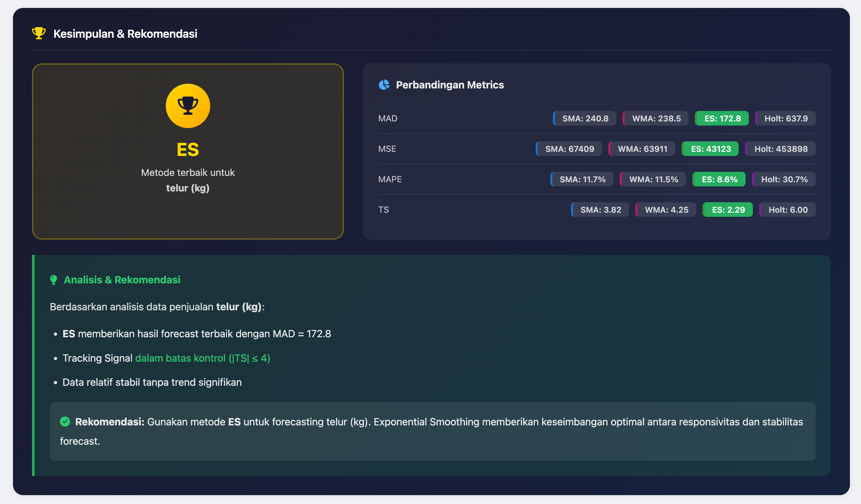The image size is (861, 504).
Task: Select the MAPE ES: 8.6% green badge
Action: [719, 179]
